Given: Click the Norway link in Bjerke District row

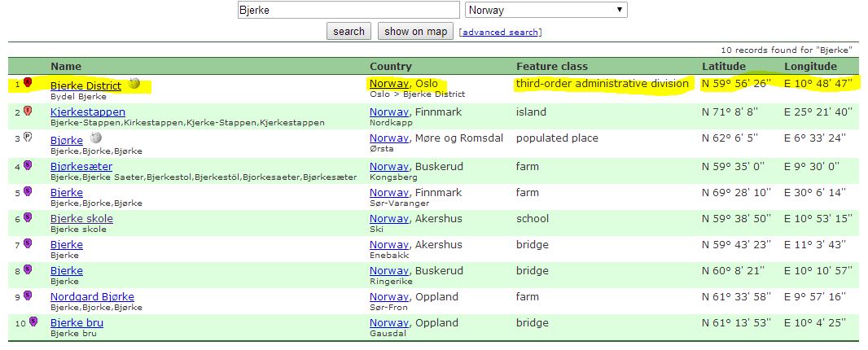Looking at the screenshot, I should coord(388,84).
